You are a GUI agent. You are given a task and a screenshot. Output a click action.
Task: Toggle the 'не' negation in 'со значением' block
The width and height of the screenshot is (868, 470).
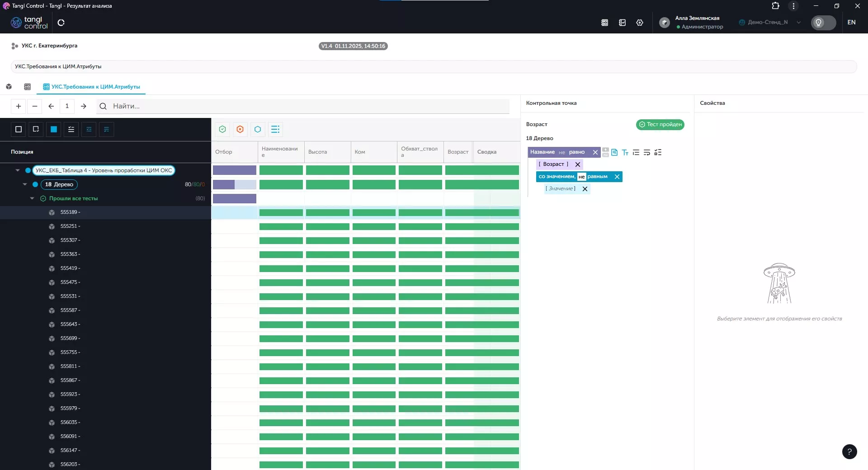581,177
